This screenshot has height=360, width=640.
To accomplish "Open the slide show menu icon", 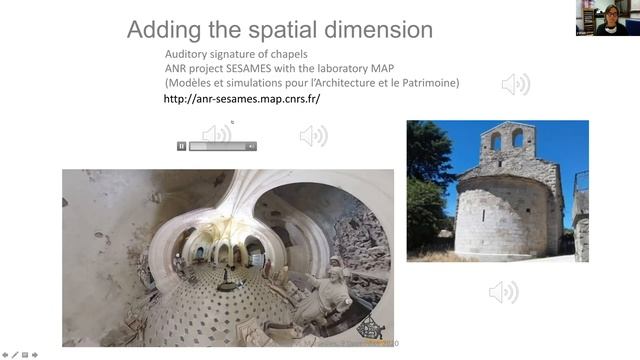I will pyautogui.click(x=25, y=355).
